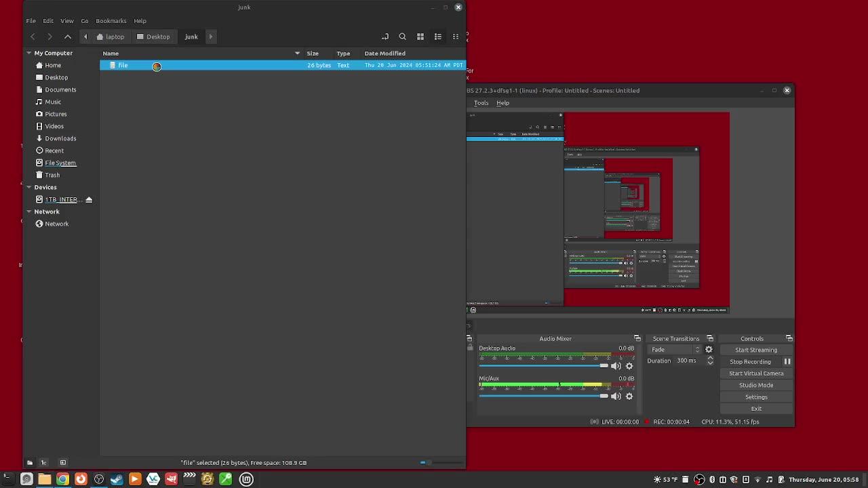The height and width of the screenshot is (488, 868).
Task: Sort by Size column header
Action: click(x=313, y=53)
